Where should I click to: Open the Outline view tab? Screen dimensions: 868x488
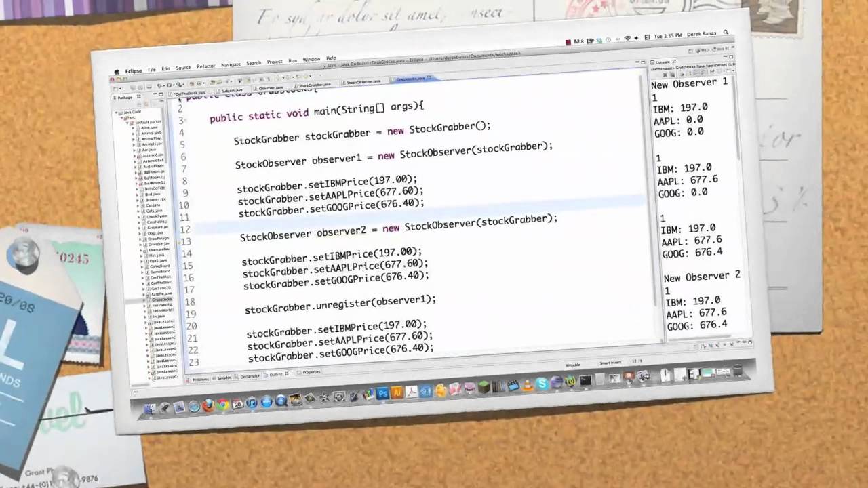278,374
